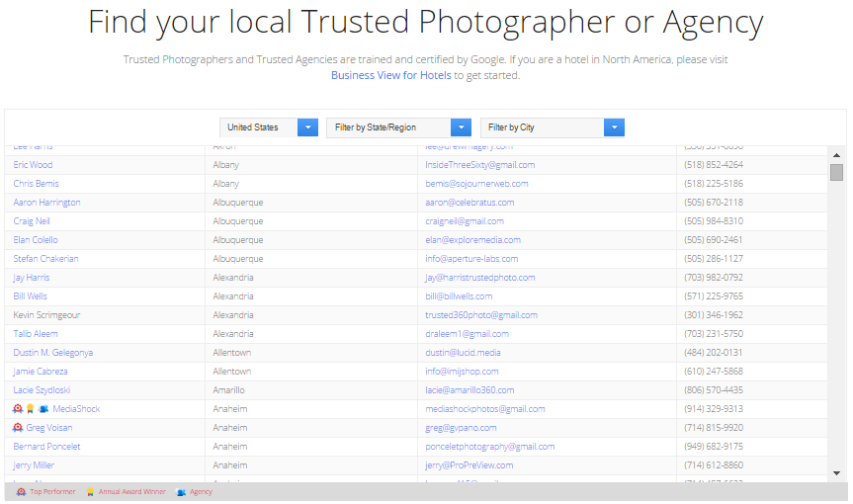Click the Annual Award Winner badge beside MediaShock
This screenshot has width=853, height=504.
click(x=31, y=409)
